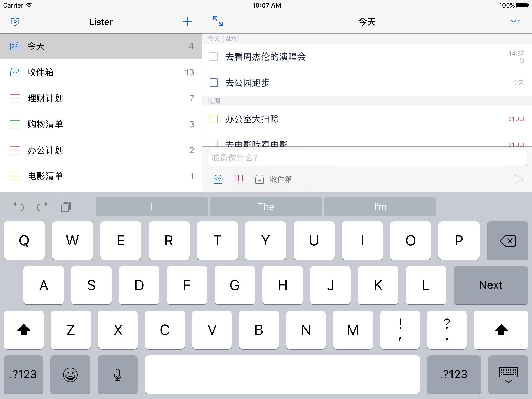Screen dimensions: 532x399
Task: Tap the question mark/period key
Action: 447,330
